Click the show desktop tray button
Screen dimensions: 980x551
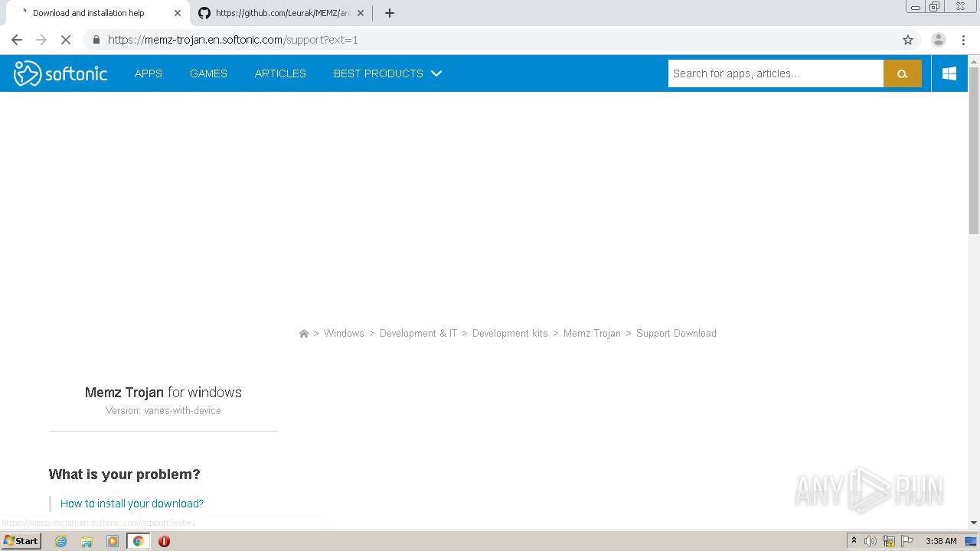971,541
